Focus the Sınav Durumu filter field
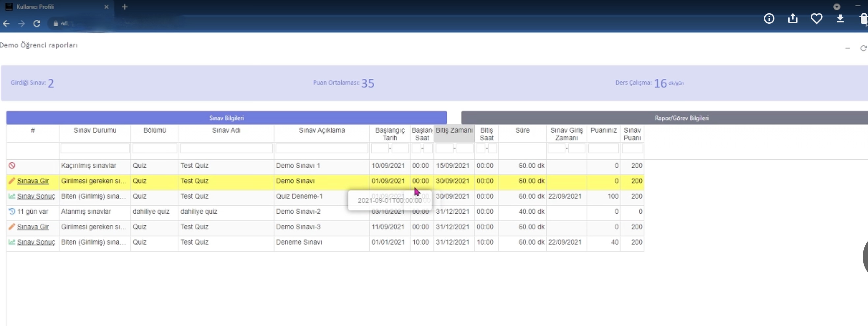This screenshot has height=326, width=868. pos(95,148)
